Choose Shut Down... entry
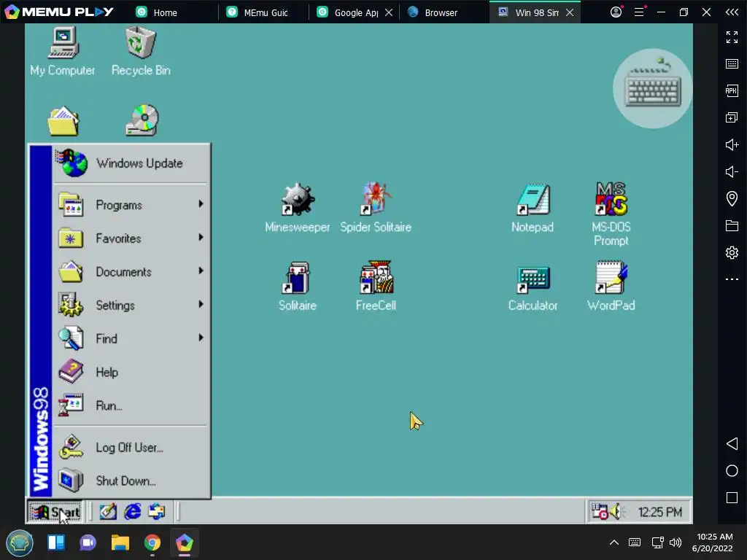This screenshot has width=747, height=560. 130,481
